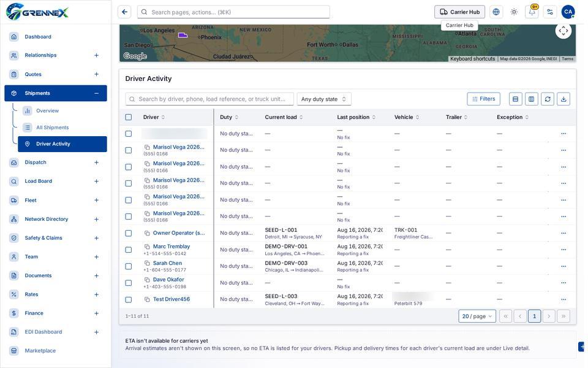588x368 pixels.
Task: Click the notifications bell icon
Action: pyautogui.click(x=532, y=12)
